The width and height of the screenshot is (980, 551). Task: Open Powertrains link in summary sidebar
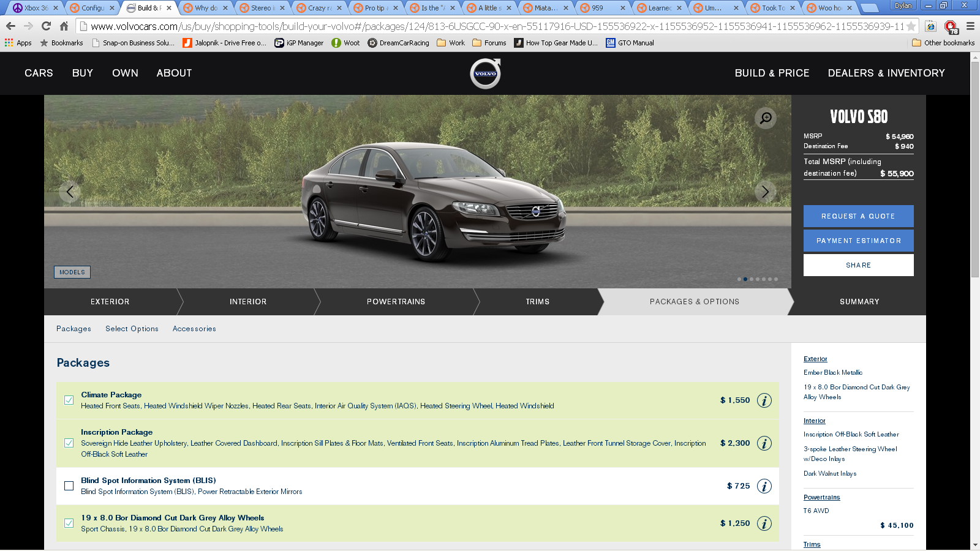tap(821, 497)
